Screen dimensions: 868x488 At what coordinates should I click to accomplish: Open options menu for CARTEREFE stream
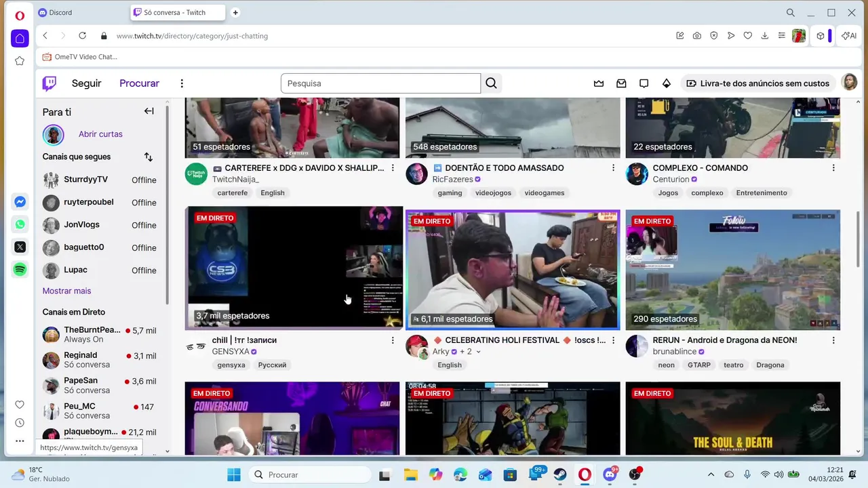point(393,168)
